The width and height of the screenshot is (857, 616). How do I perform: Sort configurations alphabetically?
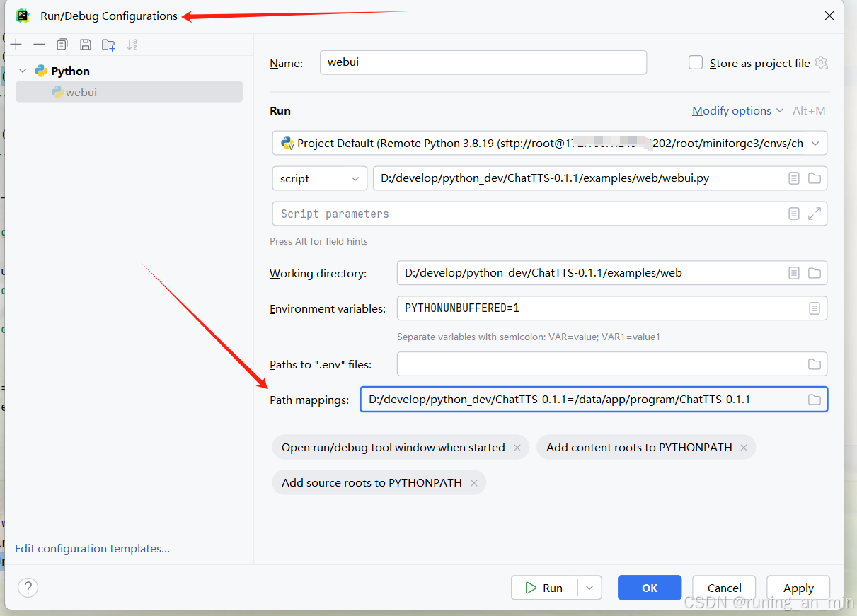tap(132, 44)
